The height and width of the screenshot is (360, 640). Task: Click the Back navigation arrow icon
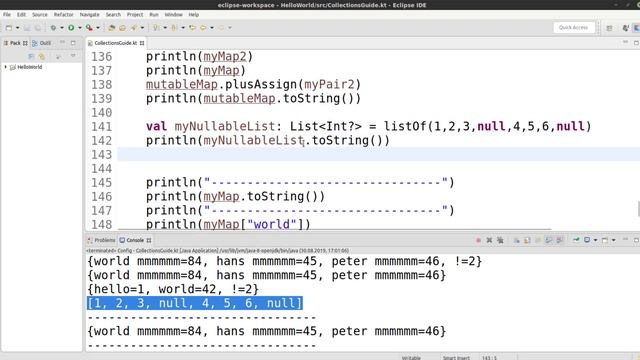pyautogui.click(x=203, y=28)
